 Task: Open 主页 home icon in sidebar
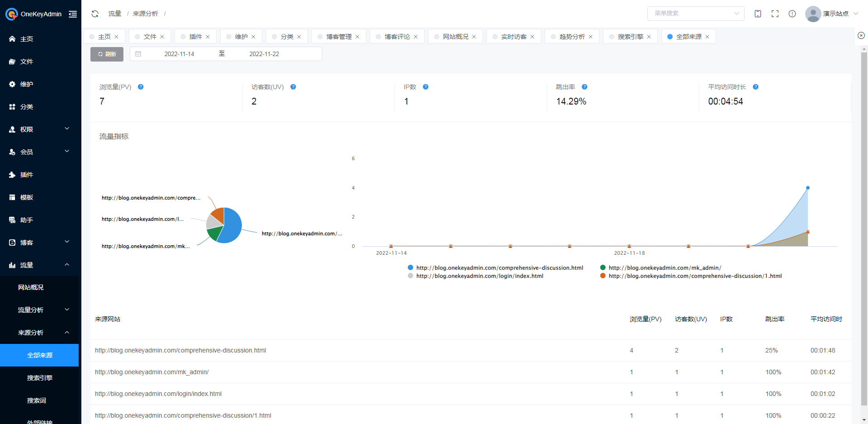[12, 39]
